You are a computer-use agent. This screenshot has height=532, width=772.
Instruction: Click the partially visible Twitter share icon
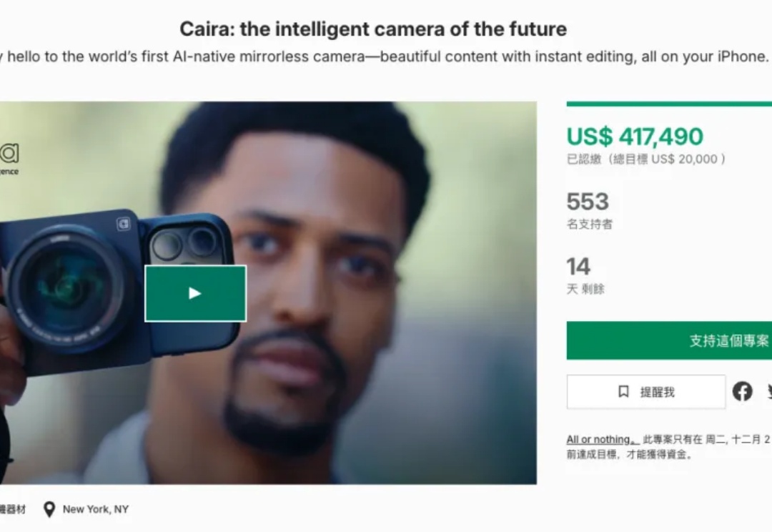[x=769, y=392]
